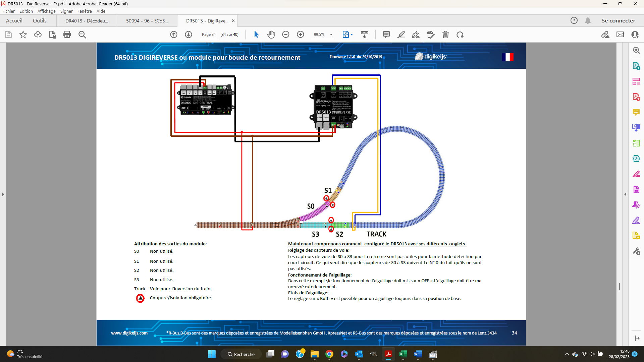Open Word from taskbar

click(418, 354)
